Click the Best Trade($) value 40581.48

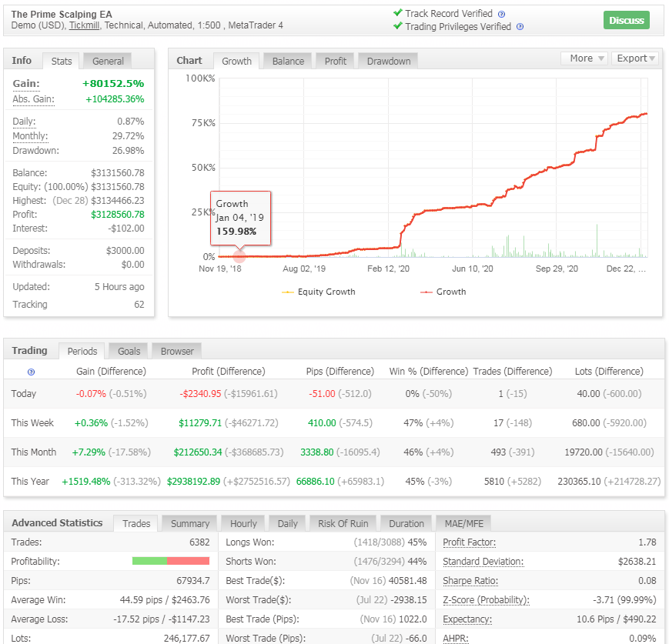[408, 580]
